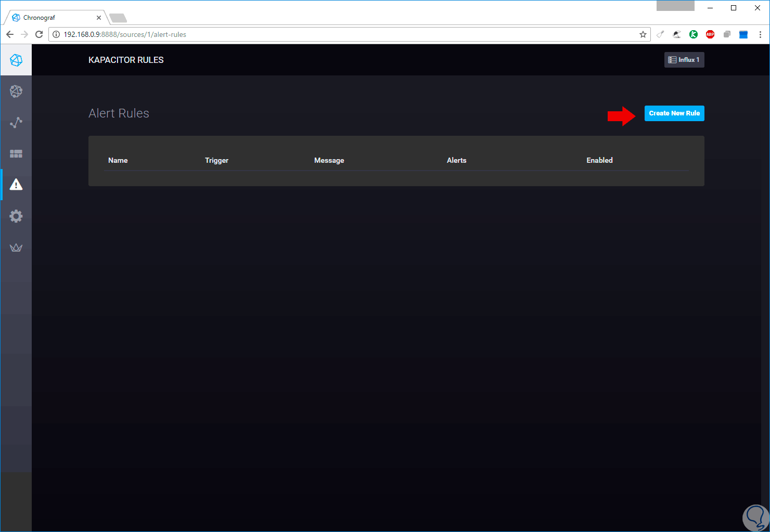Click the Message column header
This screenshot has height=532, width=770.
[x=329, y=160]
